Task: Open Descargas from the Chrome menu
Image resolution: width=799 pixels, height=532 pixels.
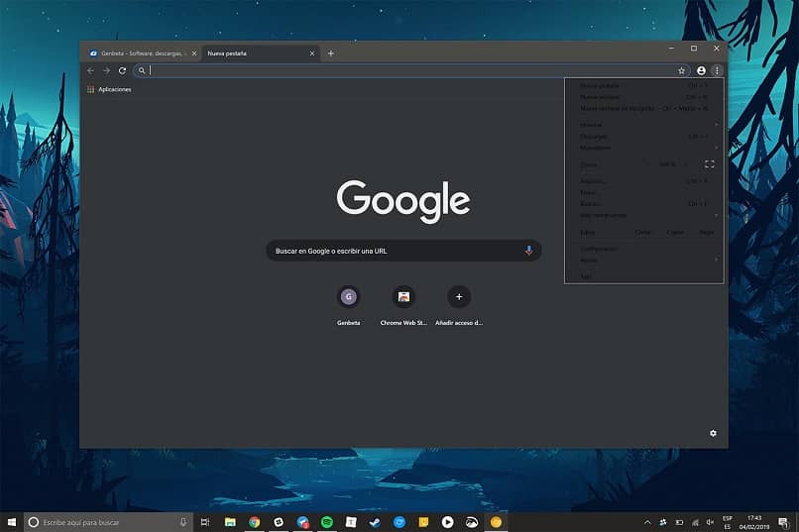Action: pos(644,137)
